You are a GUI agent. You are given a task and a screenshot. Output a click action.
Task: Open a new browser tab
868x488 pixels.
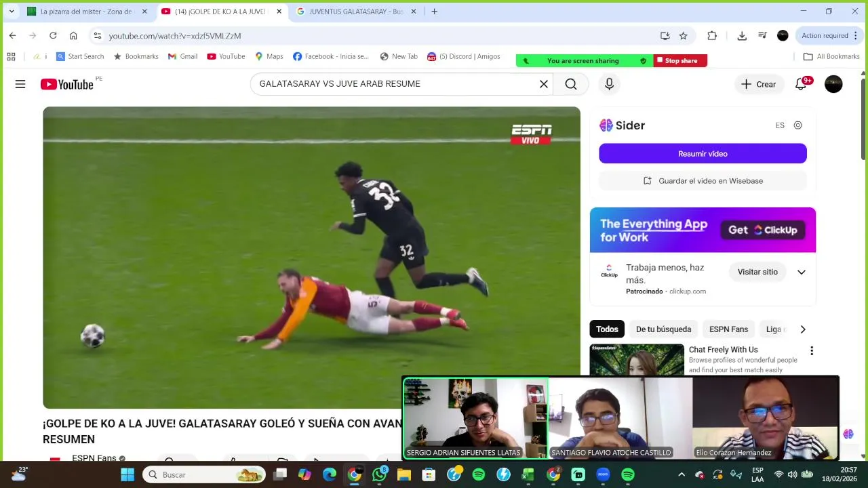434,12
